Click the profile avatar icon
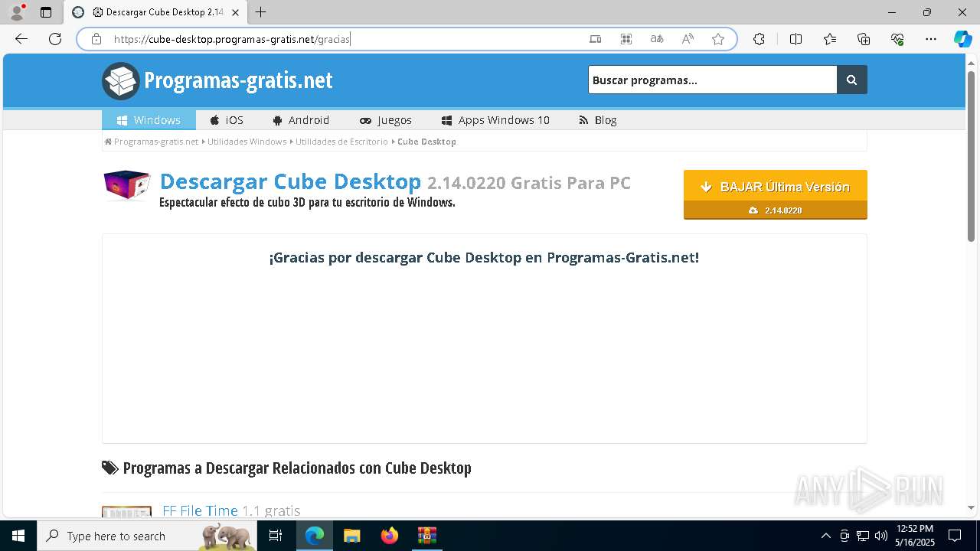The height and width of the screenshot is (551, 980). point(16,12)
